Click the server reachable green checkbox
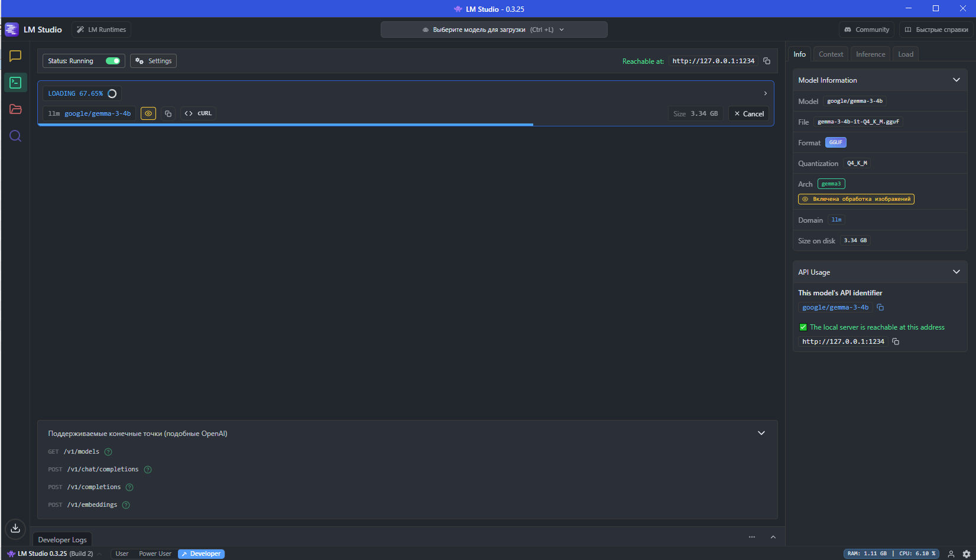The image size is (976, 560). pos(803,327)
